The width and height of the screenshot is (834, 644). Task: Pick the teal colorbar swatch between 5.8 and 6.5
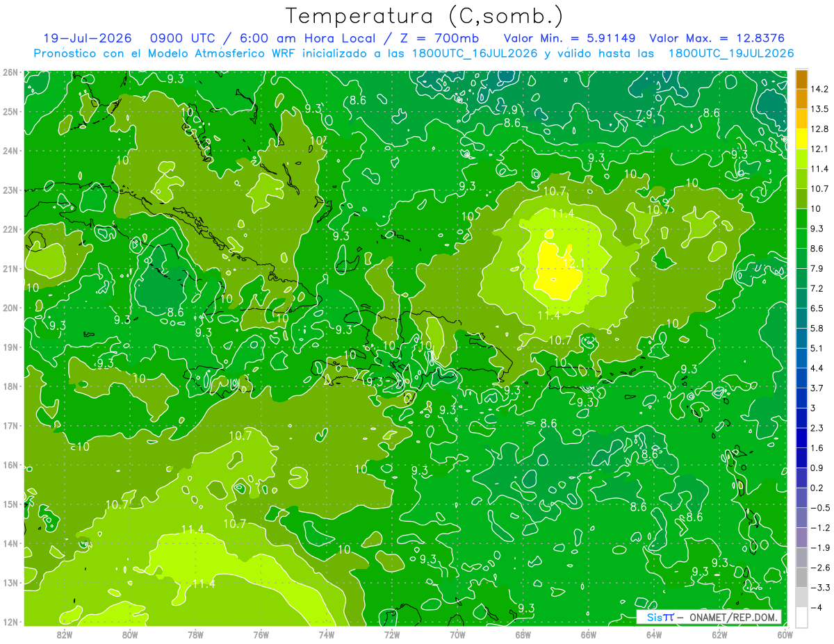[x=801, y=317]
